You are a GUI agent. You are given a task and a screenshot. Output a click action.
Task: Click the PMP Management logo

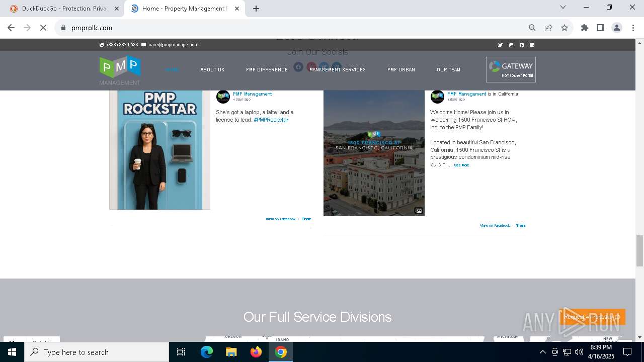click(120, 70)
